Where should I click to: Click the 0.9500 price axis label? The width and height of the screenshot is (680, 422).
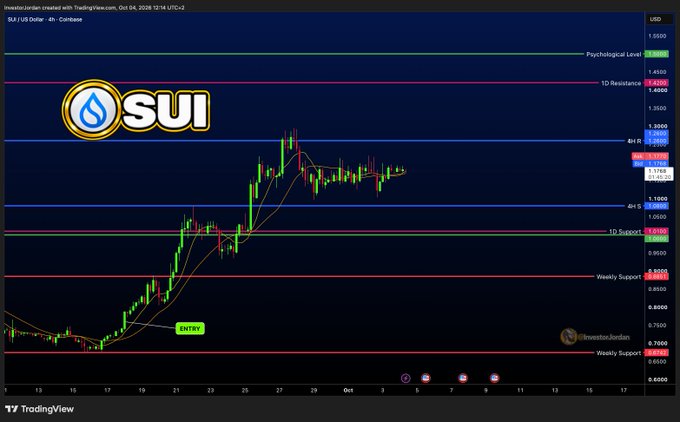click(x=657, y=253)
